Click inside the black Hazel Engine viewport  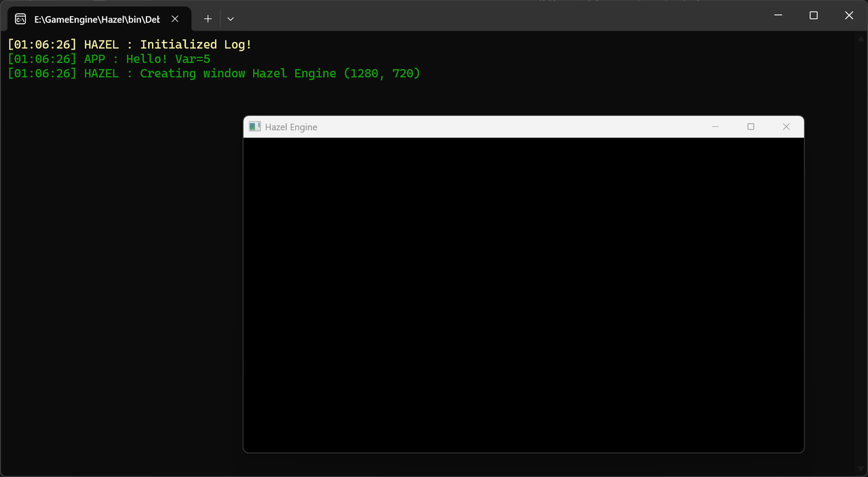[524, 295]
